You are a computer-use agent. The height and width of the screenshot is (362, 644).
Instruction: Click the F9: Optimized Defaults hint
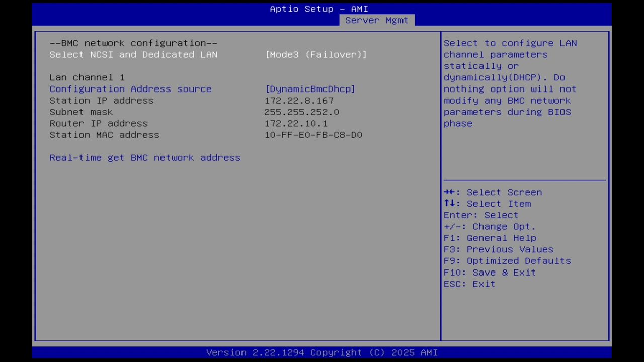click(x=507, y=260)
